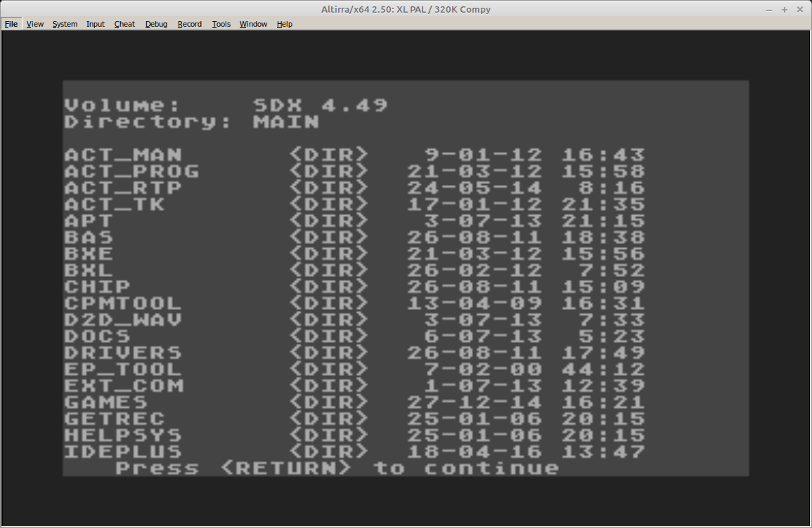Click the maximize window plus icon
Viewport: 812px width, 528px height.
785,9
